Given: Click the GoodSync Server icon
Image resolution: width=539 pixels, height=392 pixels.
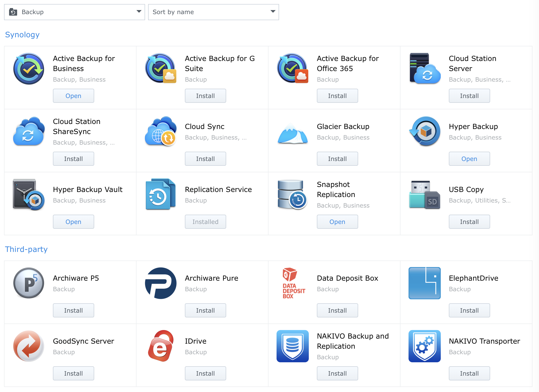Looking at the screenshot, I should pos(29,346).
